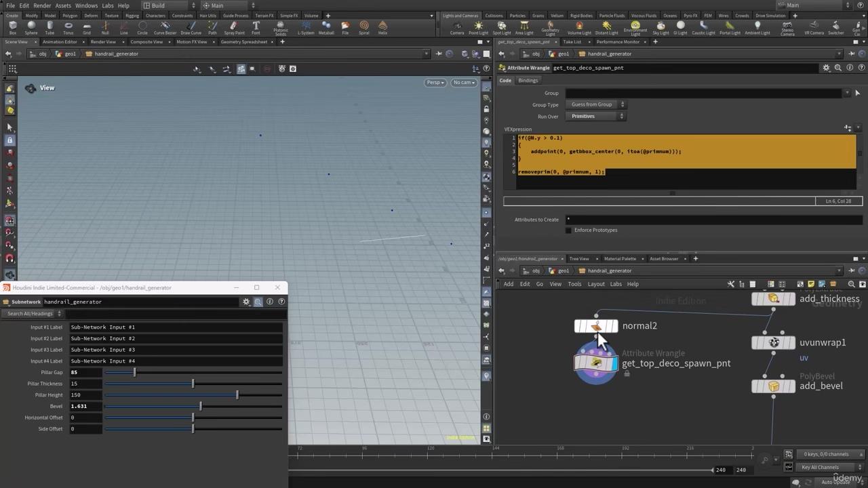868x488 pixels.
Task: Open the Render menu
Action: [42, 5]
